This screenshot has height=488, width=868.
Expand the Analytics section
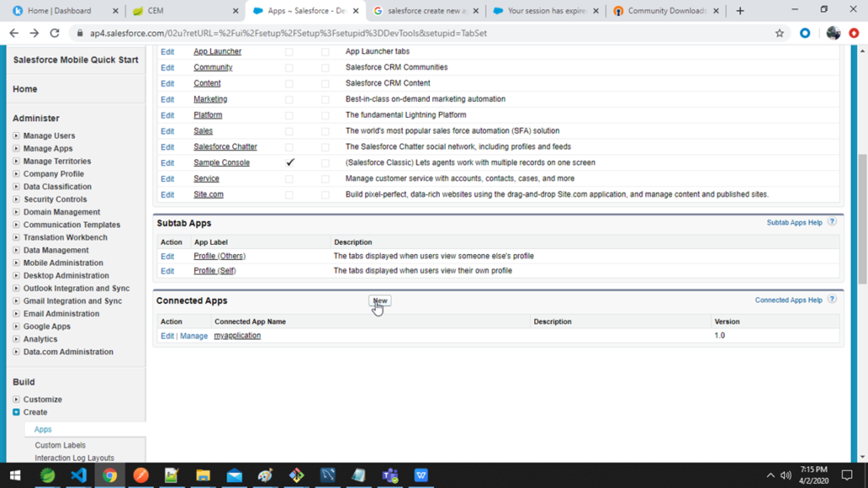pyautogui.click(x=16, y=339)
